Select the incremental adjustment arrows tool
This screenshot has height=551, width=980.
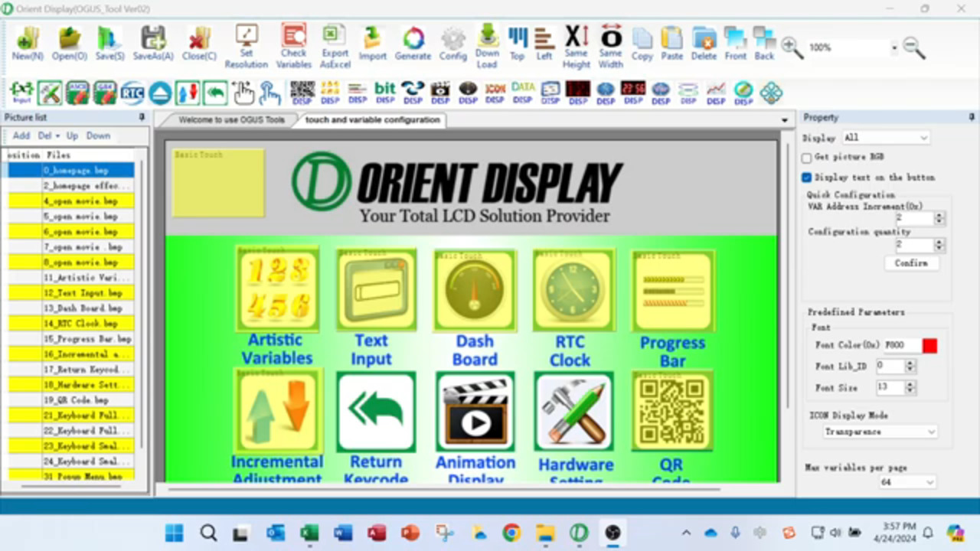click(188, 93)
